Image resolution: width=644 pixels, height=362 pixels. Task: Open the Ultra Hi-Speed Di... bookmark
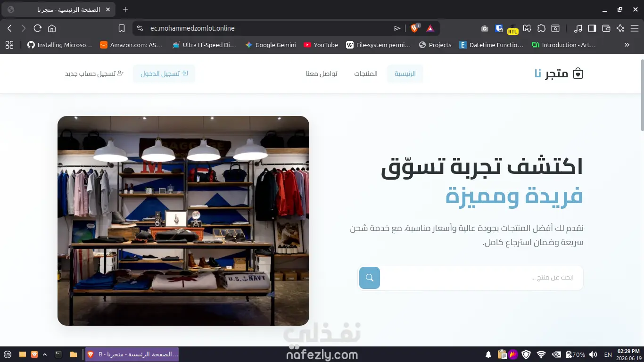204,45
